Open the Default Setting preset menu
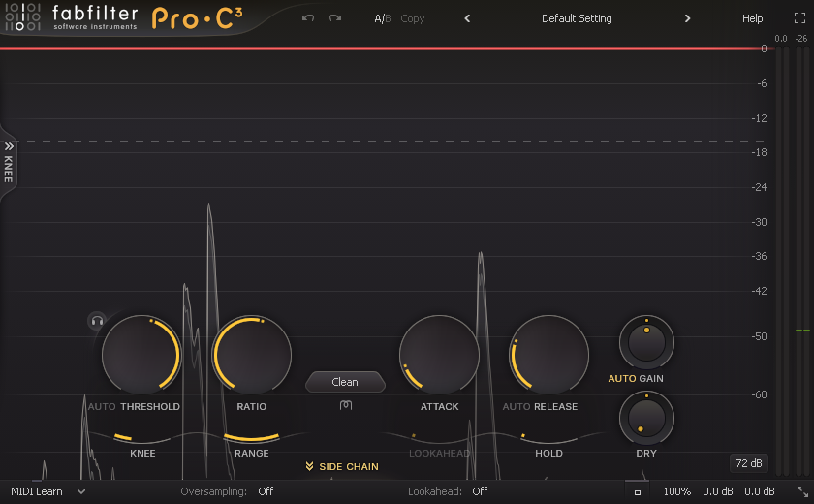This screenshot has width=814, height=504. 577,18
